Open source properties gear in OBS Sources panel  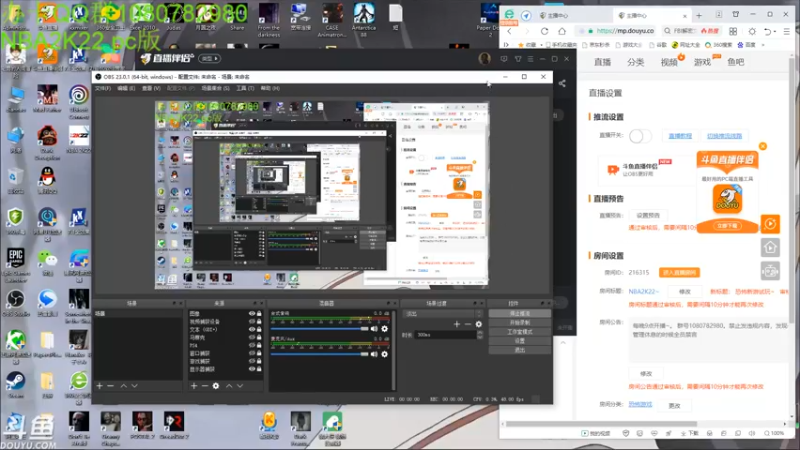tap(216, 386)
